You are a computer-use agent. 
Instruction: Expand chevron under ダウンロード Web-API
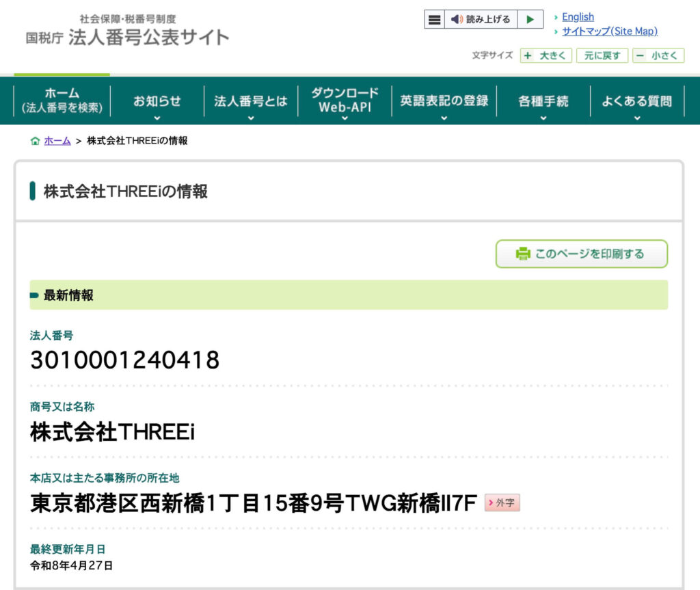click(345, 118)
